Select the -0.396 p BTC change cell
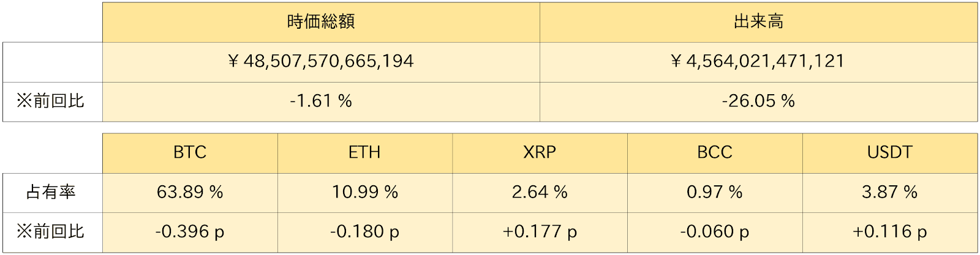Screen dimensions: 980x255 tap(190, 232)
